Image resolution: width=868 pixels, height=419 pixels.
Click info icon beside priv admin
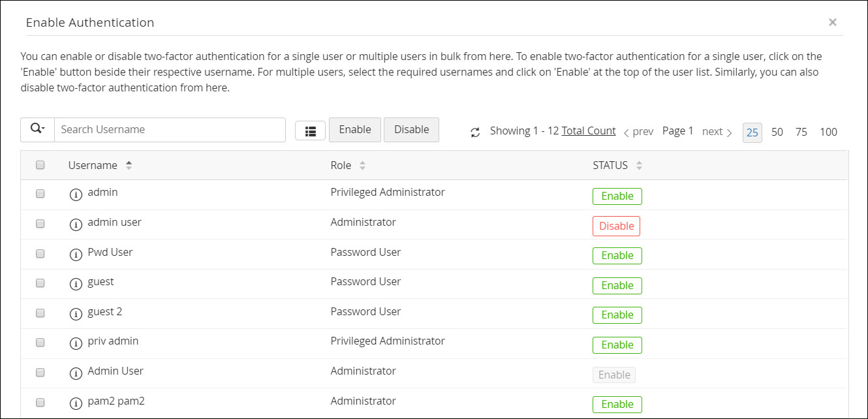tap(76, 343)
